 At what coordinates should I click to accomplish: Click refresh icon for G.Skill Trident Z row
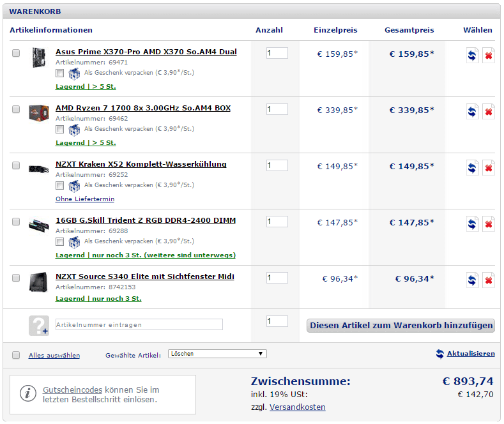pos(472,224)
